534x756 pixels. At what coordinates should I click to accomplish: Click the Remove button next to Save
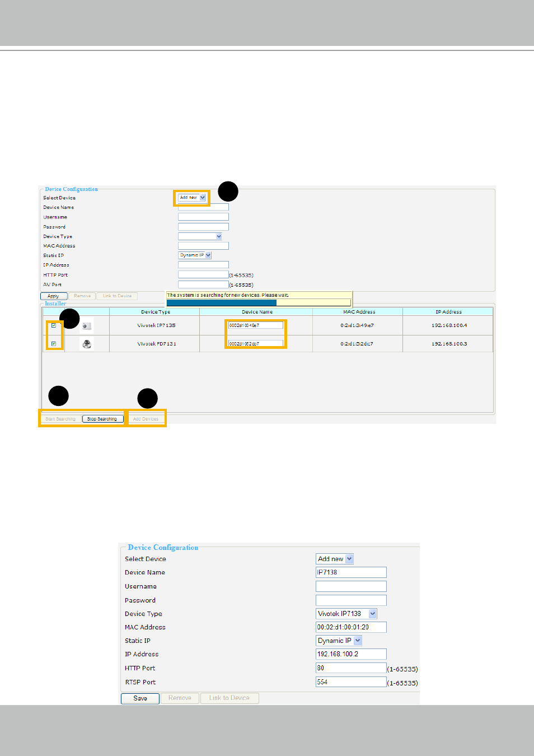click(x=180, y=698)
